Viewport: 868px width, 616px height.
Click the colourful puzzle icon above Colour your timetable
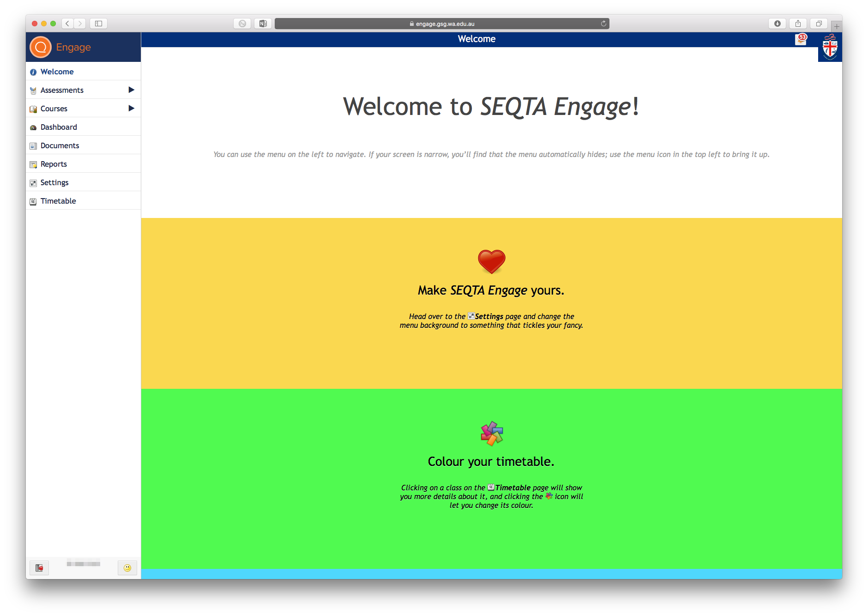[491, 433]
